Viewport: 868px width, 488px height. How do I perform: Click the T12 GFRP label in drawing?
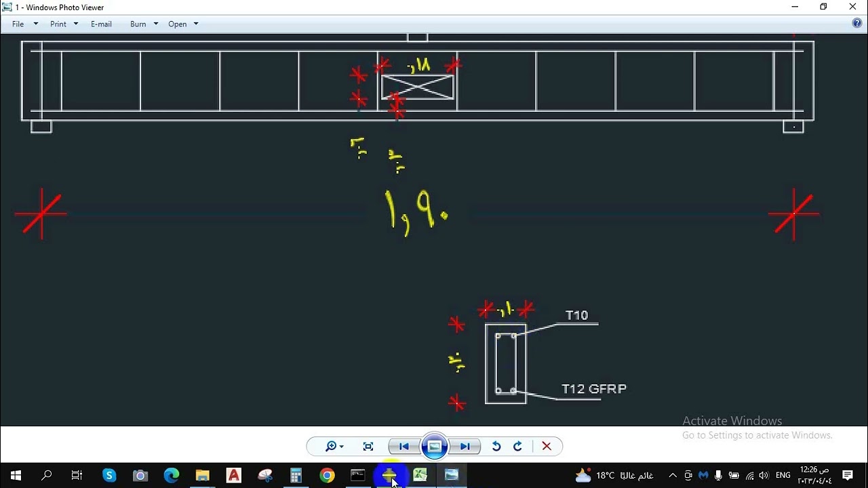click(594, 389)
